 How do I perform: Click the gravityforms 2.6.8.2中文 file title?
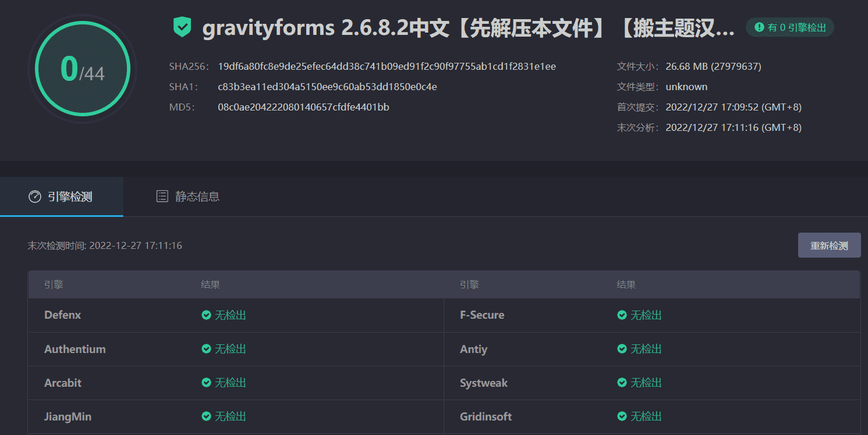(469, 28)
